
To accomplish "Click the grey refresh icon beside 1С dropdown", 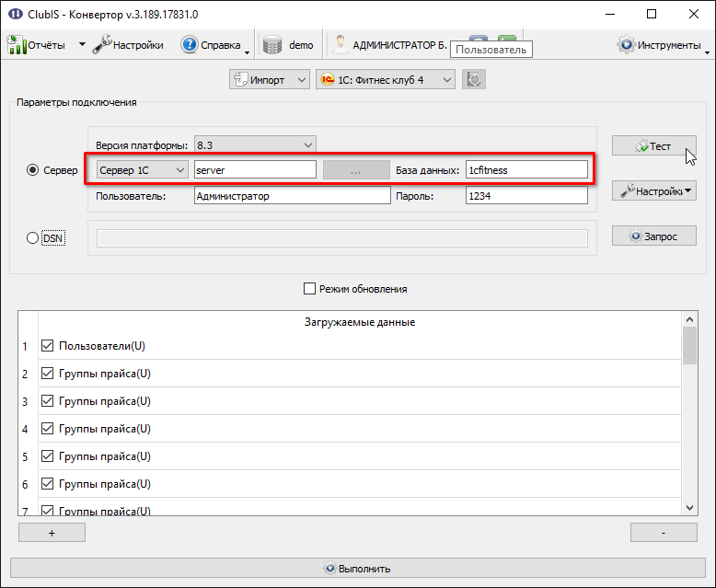I will (474, 80).
